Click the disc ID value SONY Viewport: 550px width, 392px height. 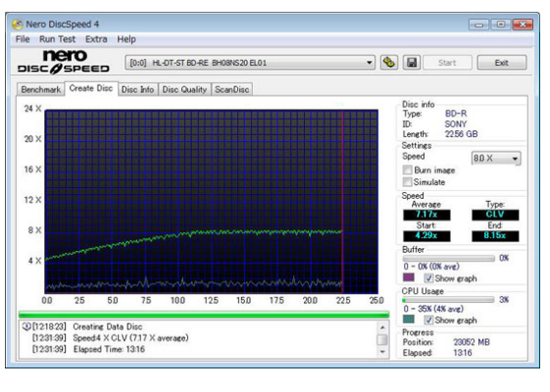(x=456, y=124)
